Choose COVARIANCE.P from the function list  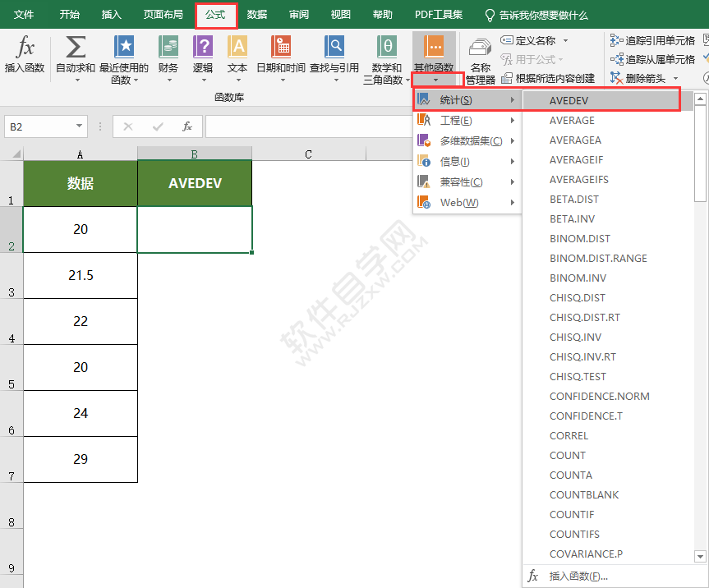point(608,554)
